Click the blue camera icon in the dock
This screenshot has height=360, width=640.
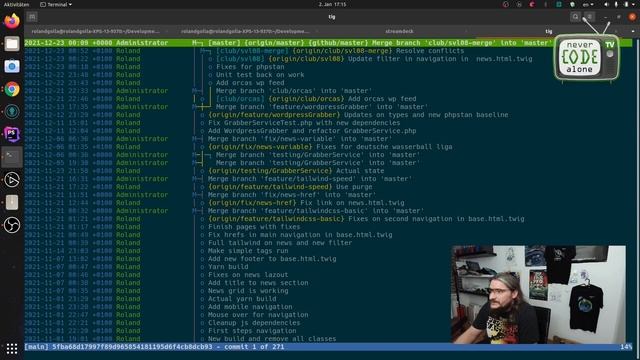coord(12,66)
